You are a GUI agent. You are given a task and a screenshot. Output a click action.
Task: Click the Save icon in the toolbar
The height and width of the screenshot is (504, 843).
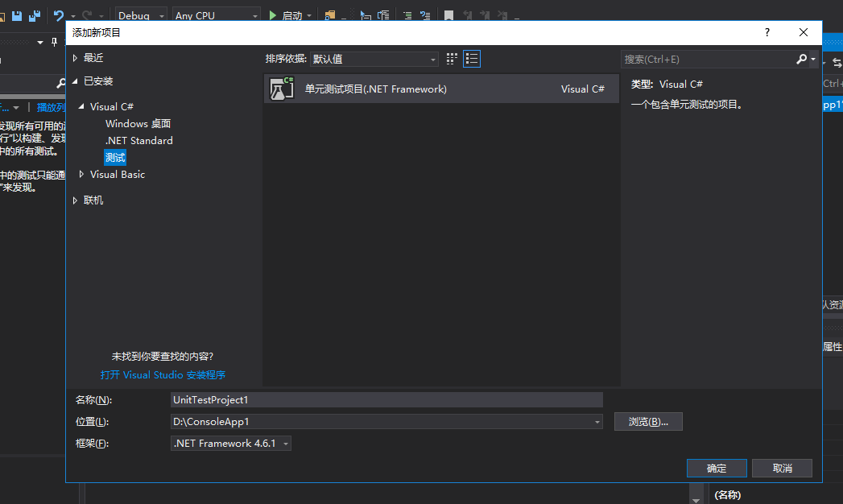coord(17,15)
